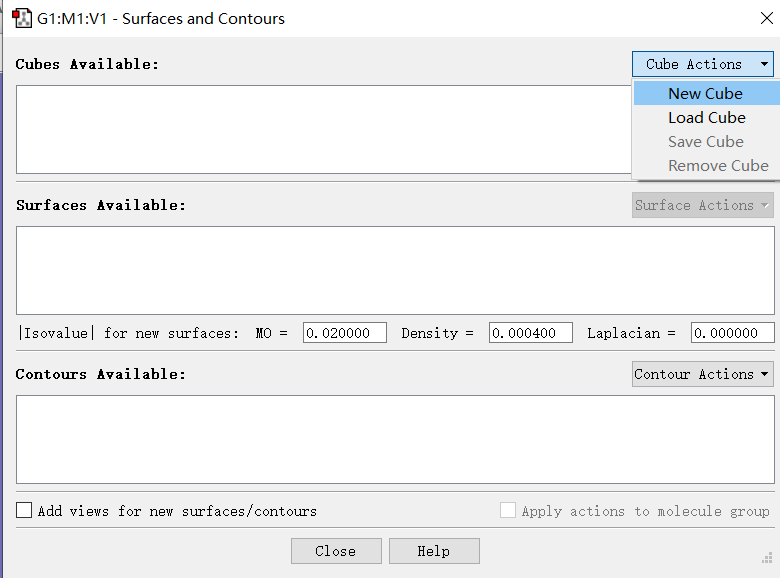This screenshot has height=578, width=780.
Task: Choose Load Cube menu entry
Action: coord(706,117)
